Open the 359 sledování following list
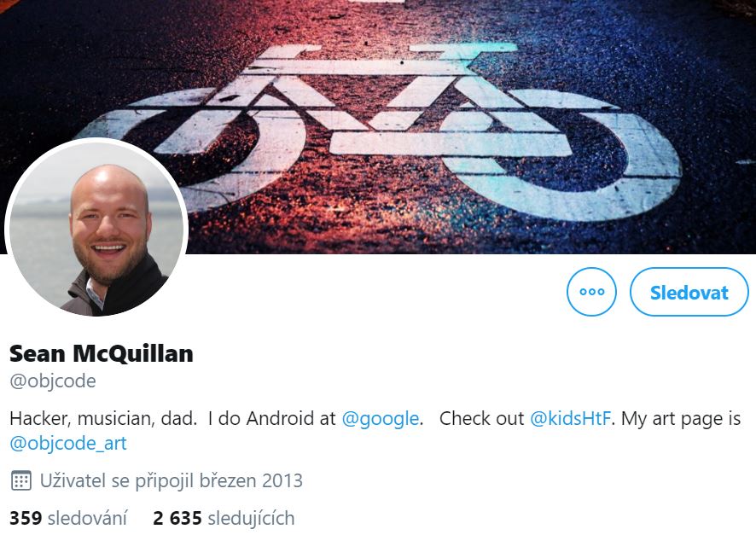Screen dimensions: 756x535 68,518
